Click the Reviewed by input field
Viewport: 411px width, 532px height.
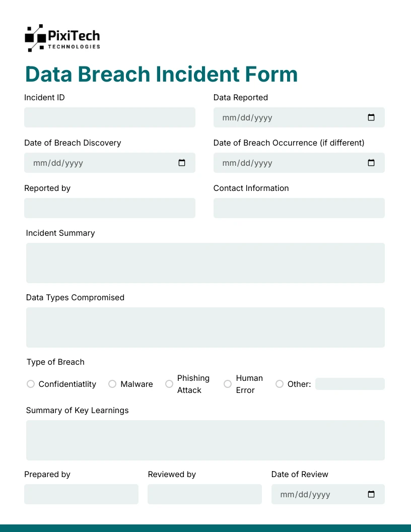(204, 494)
